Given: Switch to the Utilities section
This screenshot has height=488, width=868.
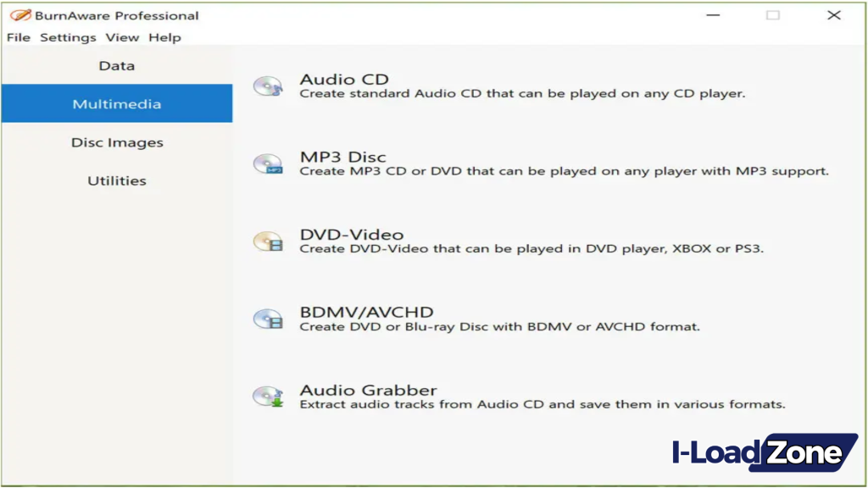Looking at the screenshot, I should tap(116, 180).
